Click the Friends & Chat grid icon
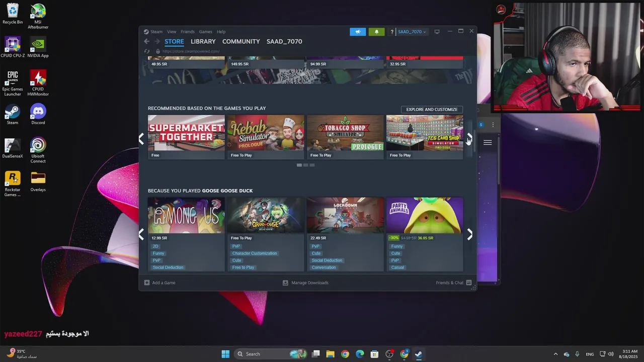Viewport: 644px width, 362px height. (469, 283)
